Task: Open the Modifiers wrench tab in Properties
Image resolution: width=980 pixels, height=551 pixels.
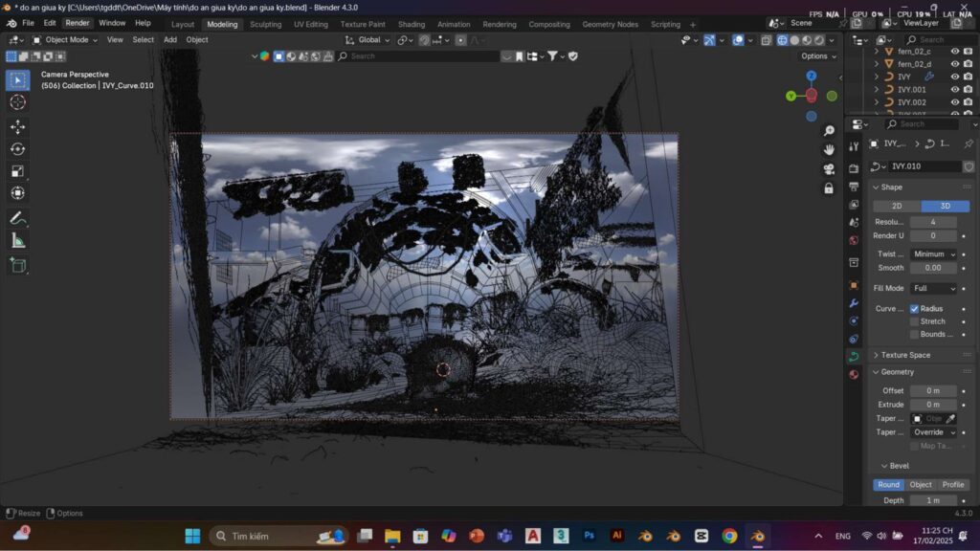Action: click(x=854, y=303)
